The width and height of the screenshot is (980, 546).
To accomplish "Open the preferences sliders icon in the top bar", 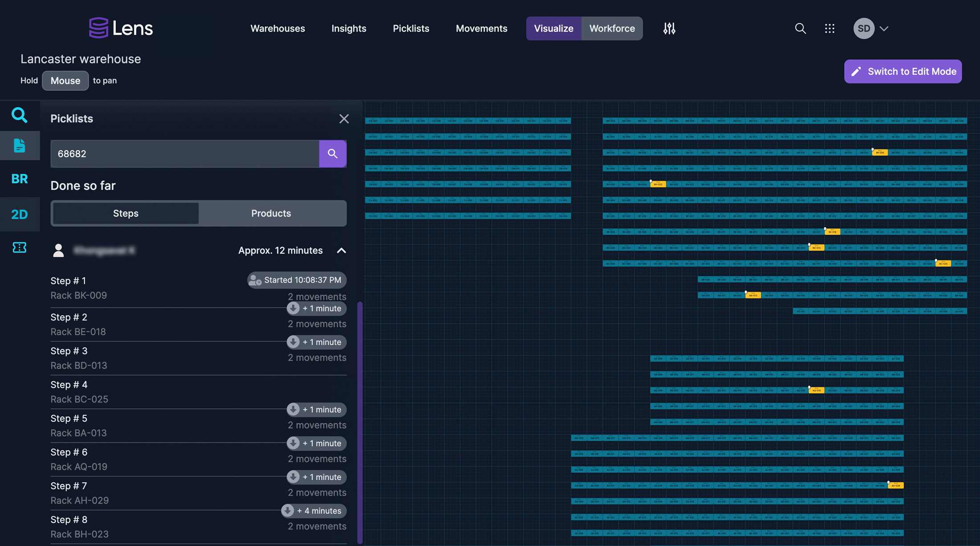I will tap(669, 28).
